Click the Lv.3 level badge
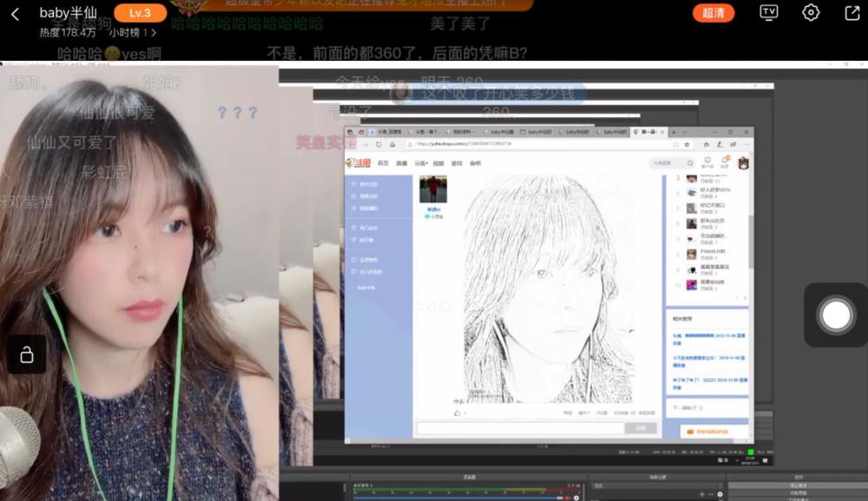Screen dimensions: 868x501 pos(139,13)
